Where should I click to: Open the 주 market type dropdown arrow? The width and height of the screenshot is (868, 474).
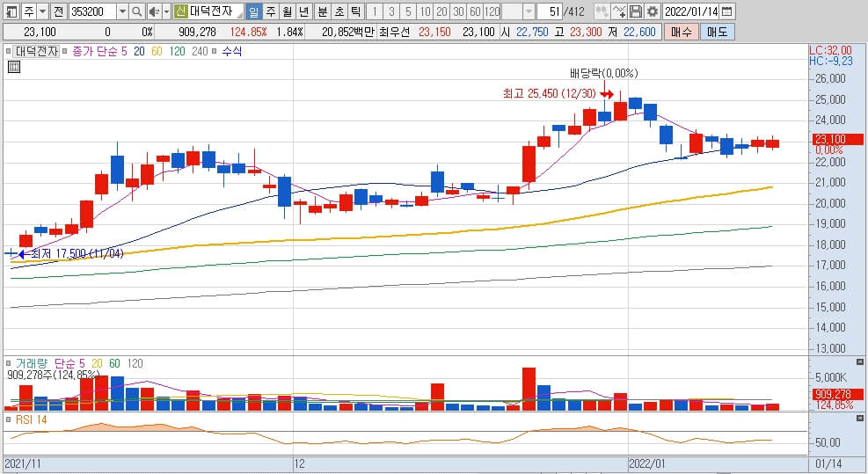coord(42,11)
